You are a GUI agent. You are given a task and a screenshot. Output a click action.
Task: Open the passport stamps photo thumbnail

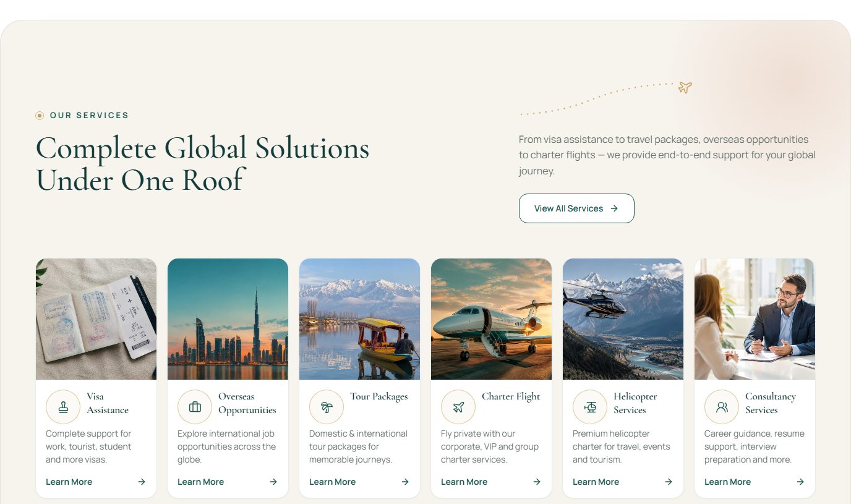(96, 319)
